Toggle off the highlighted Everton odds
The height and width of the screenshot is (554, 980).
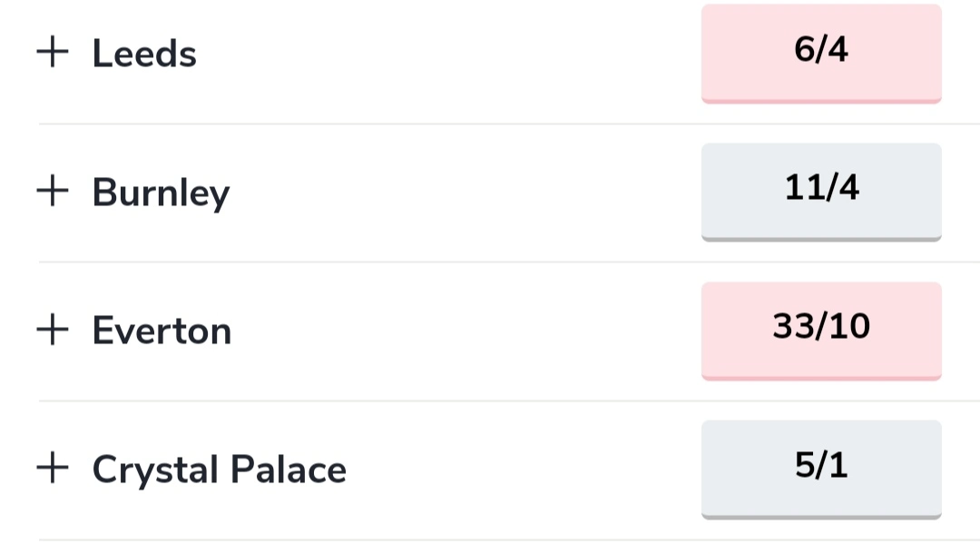click(821, 329)
